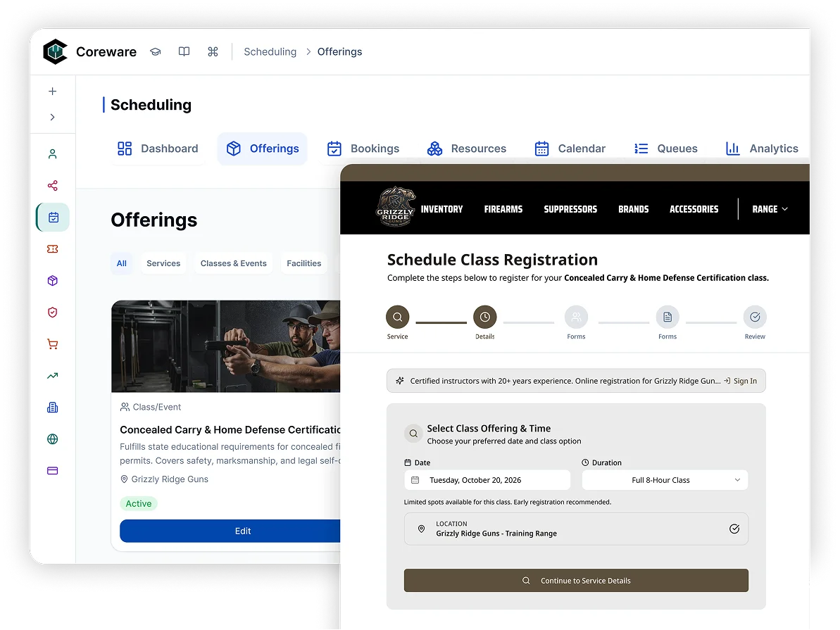Filter offerings by Services
Image resolution: width=840 pixels, height=630 pixels.
[163, 263]
